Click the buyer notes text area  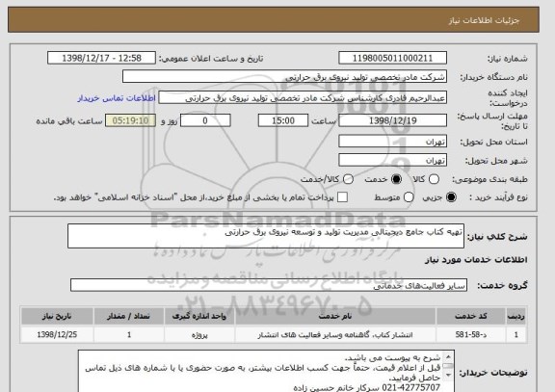click(x=266, y=372)
